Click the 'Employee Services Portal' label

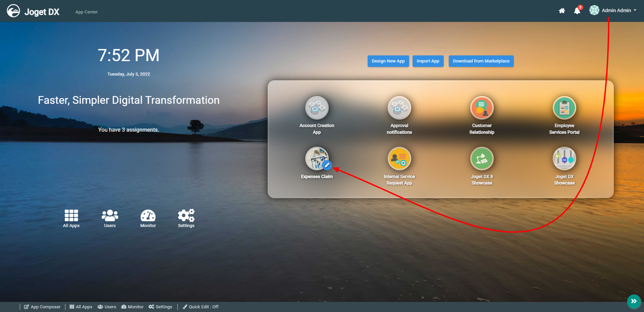tap(565, 129)
